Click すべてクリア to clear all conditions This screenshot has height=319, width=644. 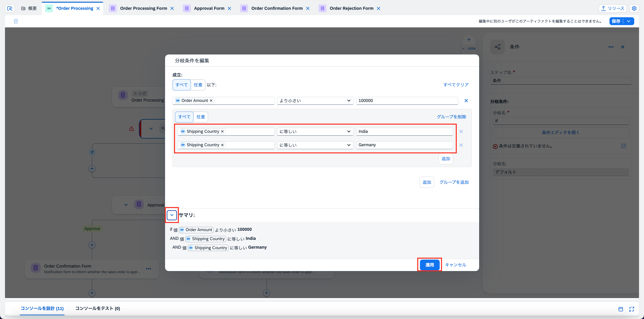pyautogui.click(x=456, y=85)
